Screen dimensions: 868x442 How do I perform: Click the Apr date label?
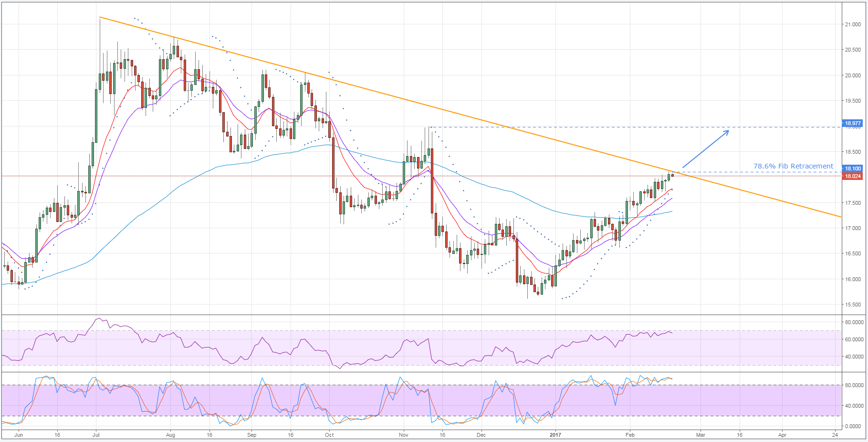(x=782, y=435)
